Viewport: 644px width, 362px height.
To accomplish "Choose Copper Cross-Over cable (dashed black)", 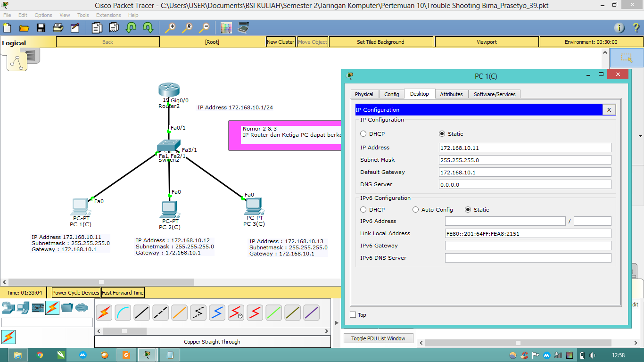I will click(x=161, y=313).
